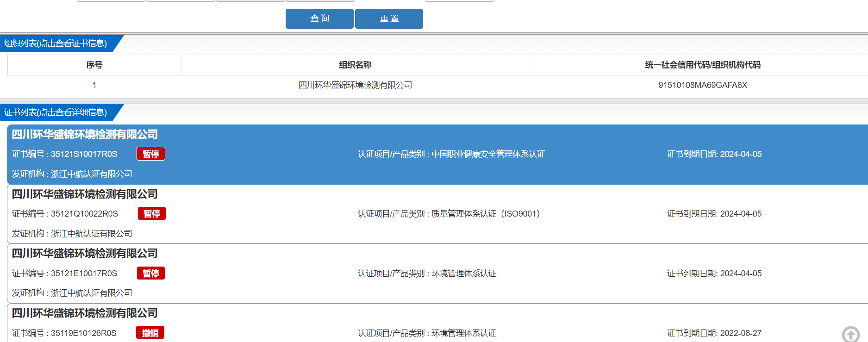Open certificate 35121E10017R0S company title
The image size is (868, 342).
pos(85,254)
